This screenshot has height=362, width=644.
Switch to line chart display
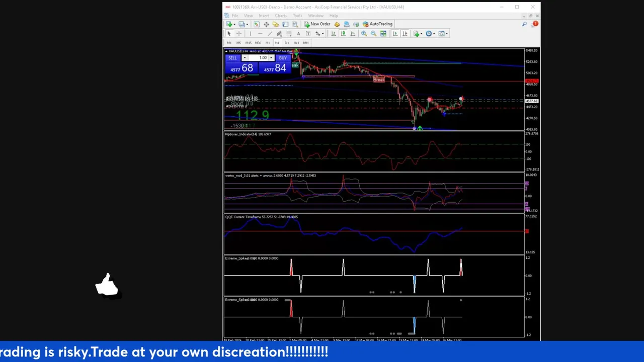[353, 34]
